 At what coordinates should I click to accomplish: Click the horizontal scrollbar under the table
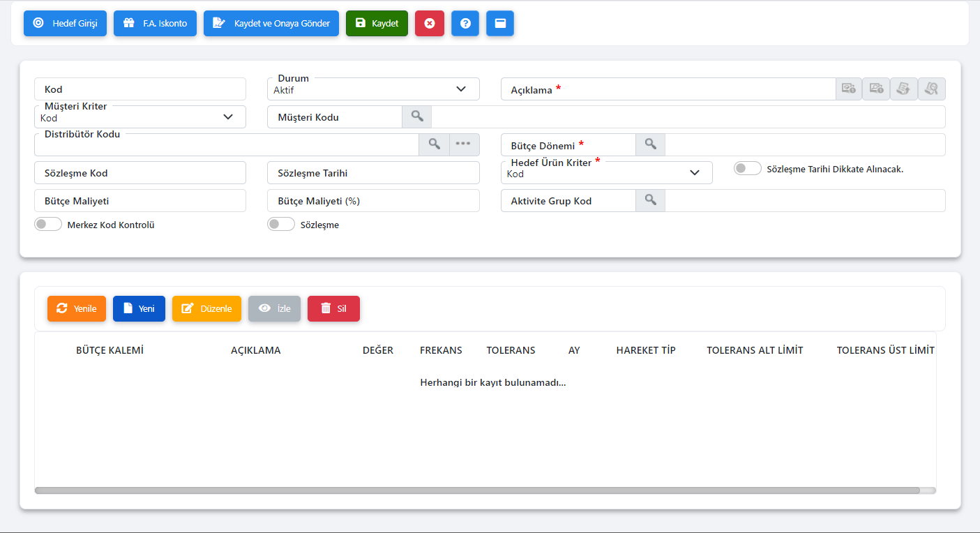(x=477, y=490)
